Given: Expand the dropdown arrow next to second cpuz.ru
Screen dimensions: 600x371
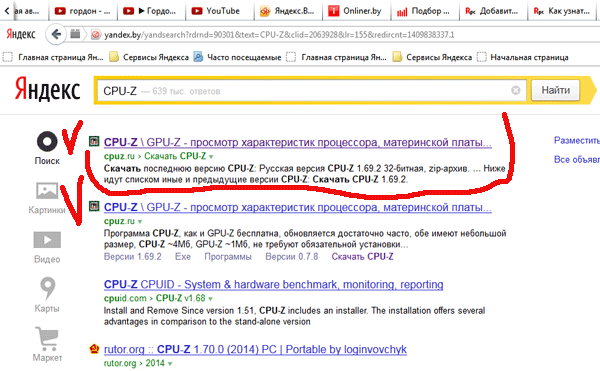Looking at the screenshot, I should [140, 222].
